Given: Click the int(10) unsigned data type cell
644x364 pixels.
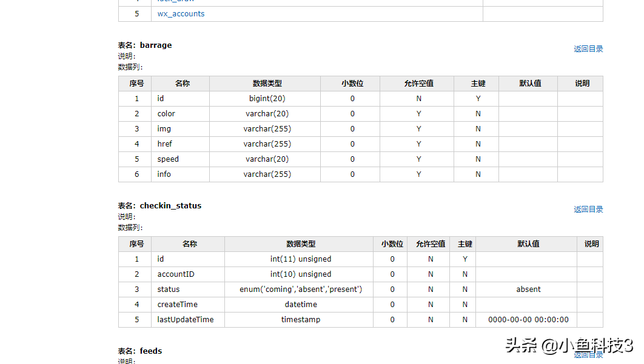Looking at the screenshot, I should click(x=299, y=274).
